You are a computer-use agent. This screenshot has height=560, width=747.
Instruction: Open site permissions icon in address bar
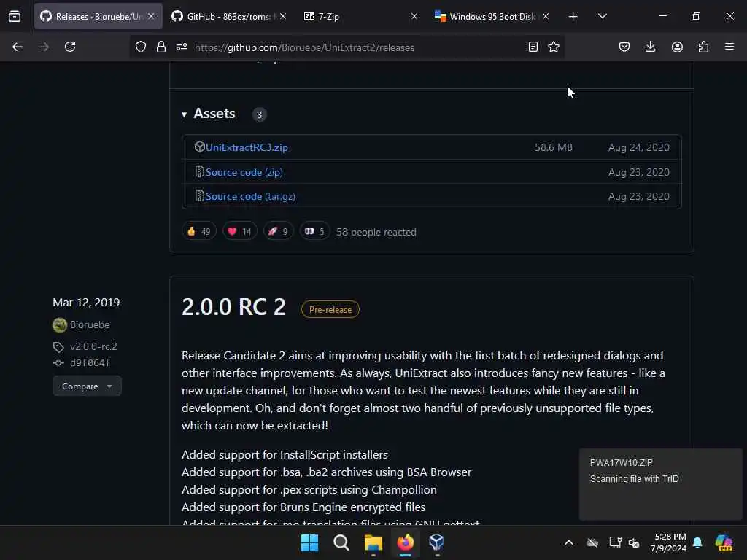click(182, 47)
